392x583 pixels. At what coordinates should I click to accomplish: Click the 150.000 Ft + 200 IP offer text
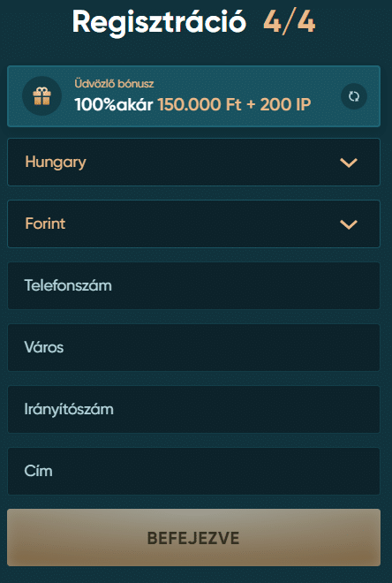235,104
